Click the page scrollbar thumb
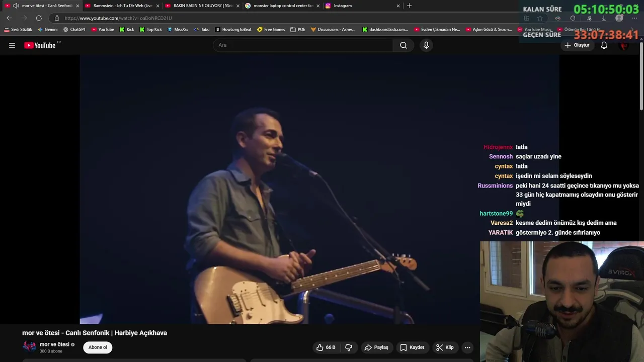 [641, 75]
